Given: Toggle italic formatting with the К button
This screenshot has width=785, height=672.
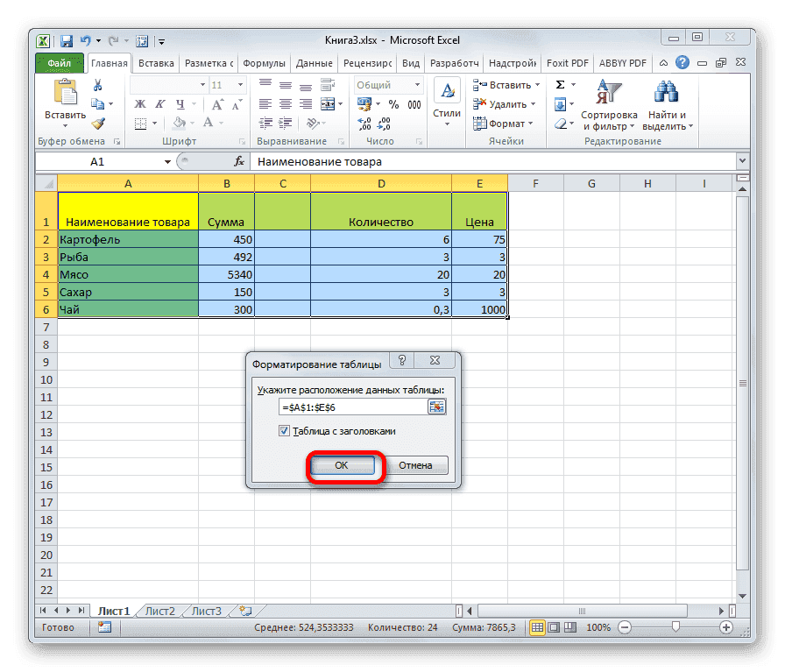Looking at the screenshot, I should 159,103.
